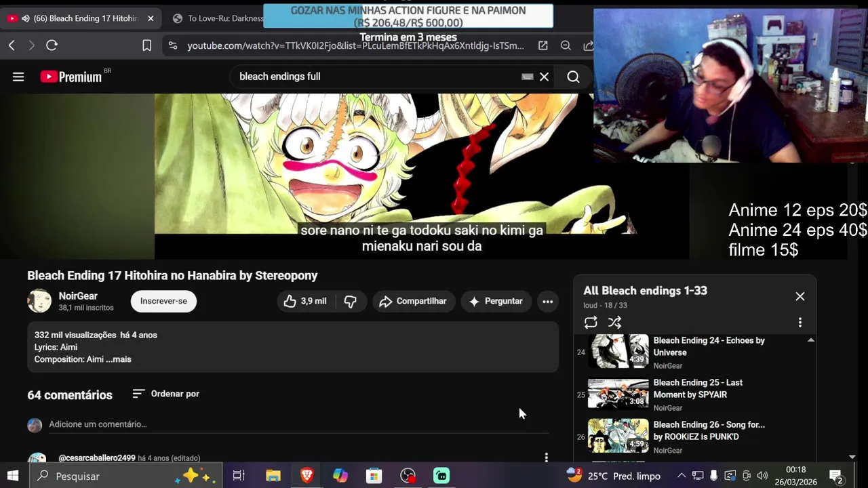This screenshot has width=868, height=488.
Task: Open the Windows Start menu
Action: point(13,476)
